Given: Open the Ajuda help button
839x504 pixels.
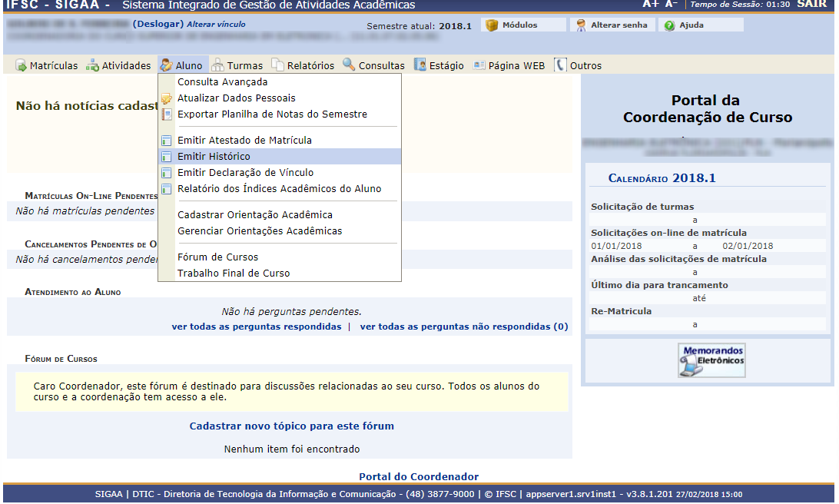Looking at the screenshot, I should pos(701,25).
